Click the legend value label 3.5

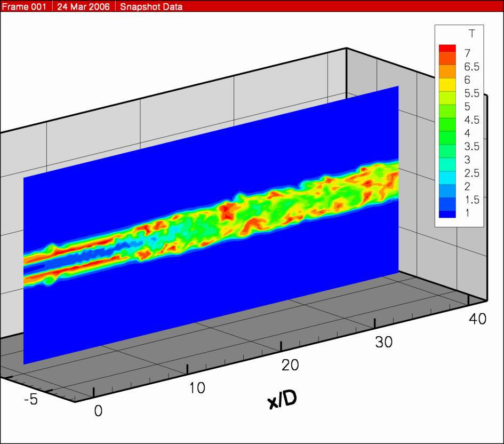tap(471, 146)
